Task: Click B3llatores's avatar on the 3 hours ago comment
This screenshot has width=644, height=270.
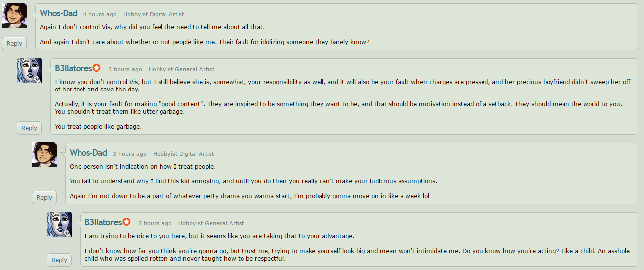Action: pos(29,70)
